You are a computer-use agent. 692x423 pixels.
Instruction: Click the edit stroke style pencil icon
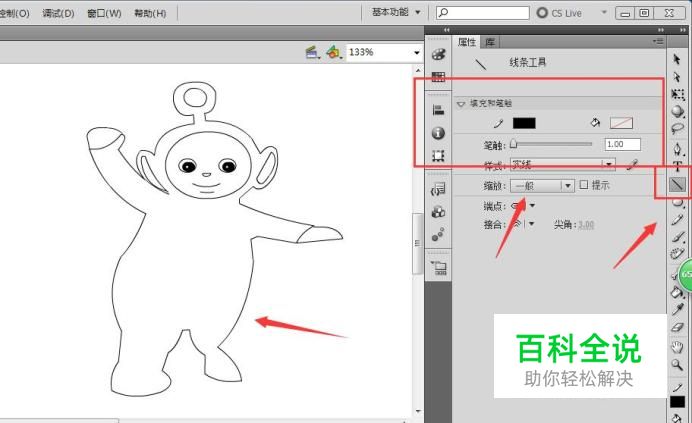(x=632, y=165)
